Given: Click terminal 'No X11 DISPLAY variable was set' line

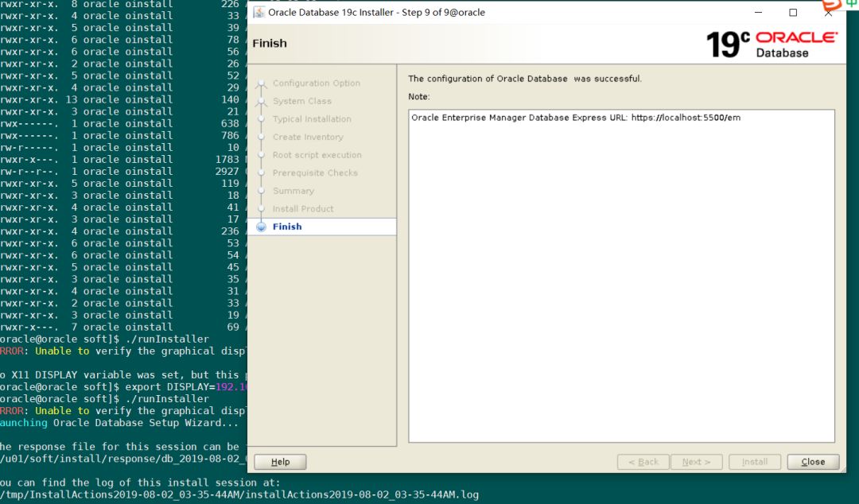Looking at the screenshot, I should click(x=123, y=374).
